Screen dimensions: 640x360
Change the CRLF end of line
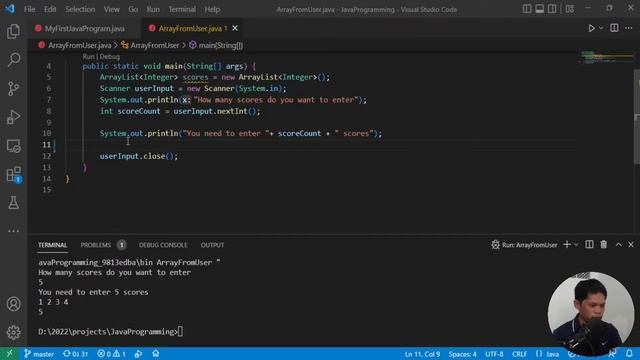[519, 354]
